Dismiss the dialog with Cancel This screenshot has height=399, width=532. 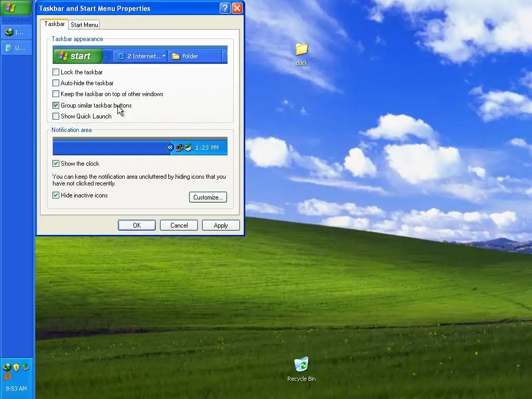[x=179, y=225]
